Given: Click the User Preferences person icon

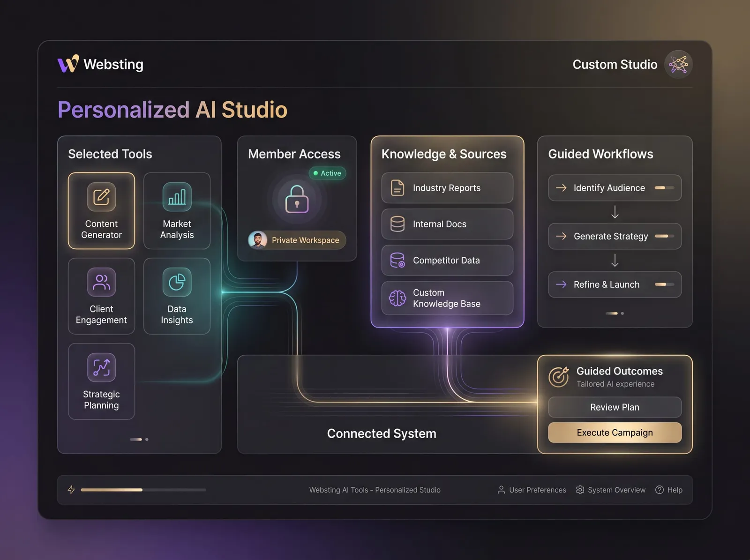Looking at the screenshot, I should tap(501, 490).
